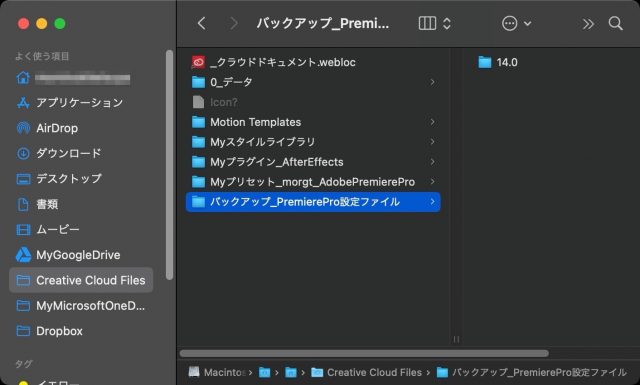The image size is (640, 385).
Task: Open MyGoogleDrive in the sidebar
Action: click(81, 255)
